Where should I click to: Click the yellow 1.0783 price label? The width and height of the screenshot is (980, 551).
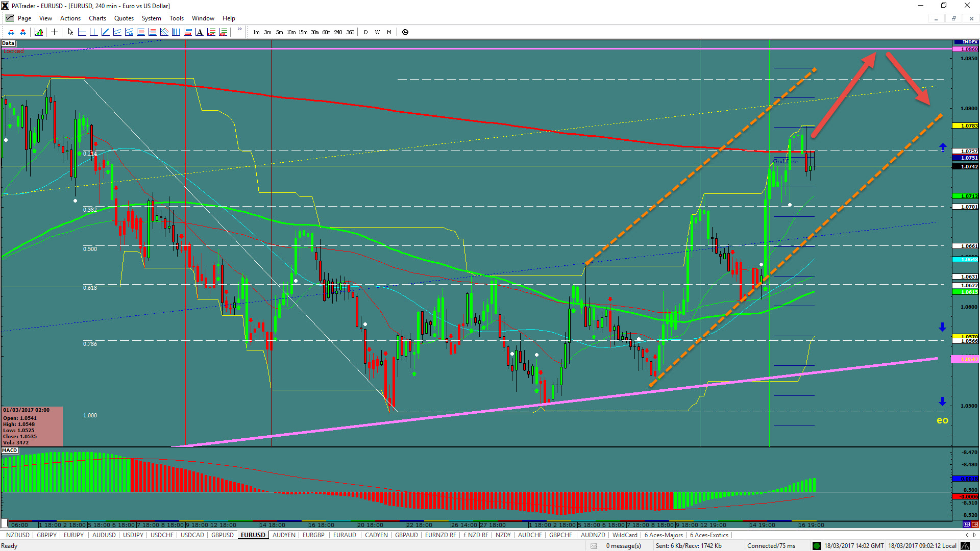pyautogui.click(x=966, y=126)
